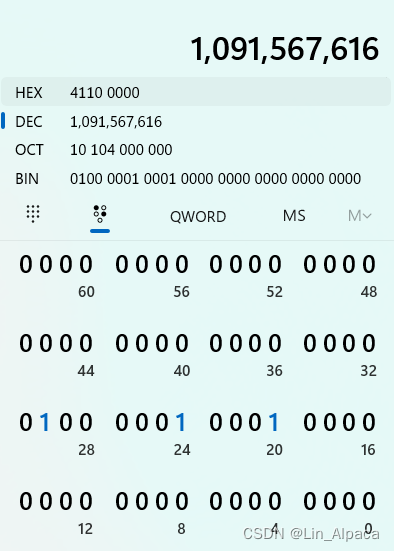The image size is (394, 551).
Task: Click the MS memory store button
Action: tap(294, 215)
